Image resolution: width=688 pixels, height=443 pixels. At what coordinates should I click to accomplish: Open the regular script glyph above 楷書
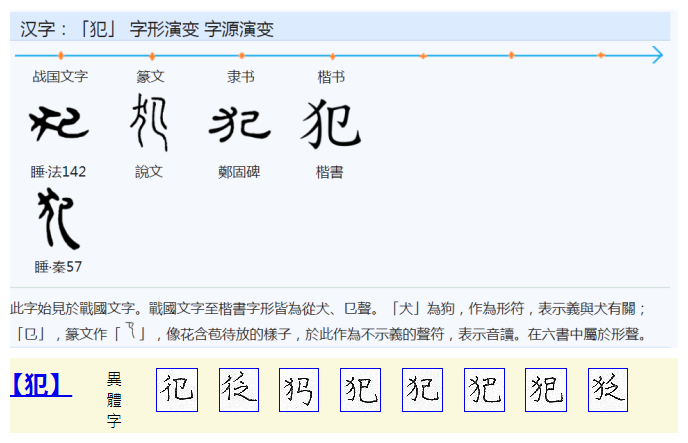(x=330, y=124)
